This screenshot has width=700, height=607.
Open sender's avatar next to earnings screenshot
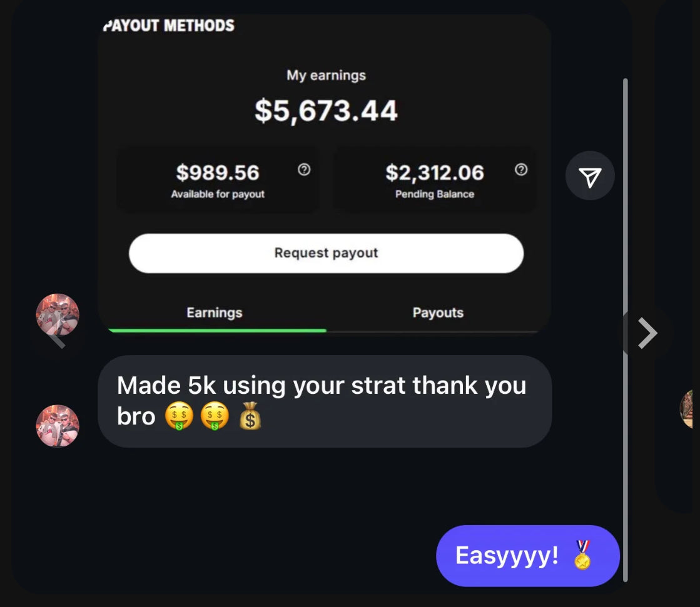(x=58, y=314)
